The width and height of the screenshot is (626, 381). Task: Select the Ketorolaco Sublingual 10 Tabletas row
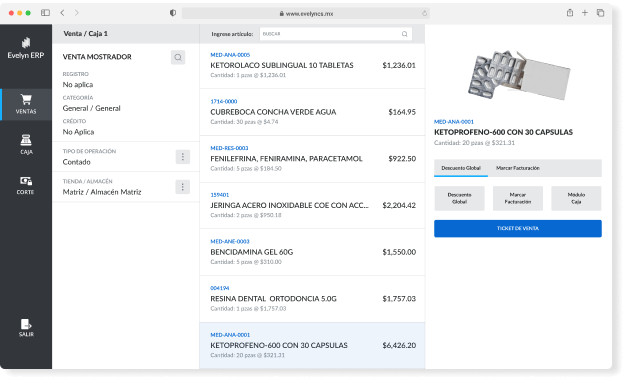coord(312,65)
